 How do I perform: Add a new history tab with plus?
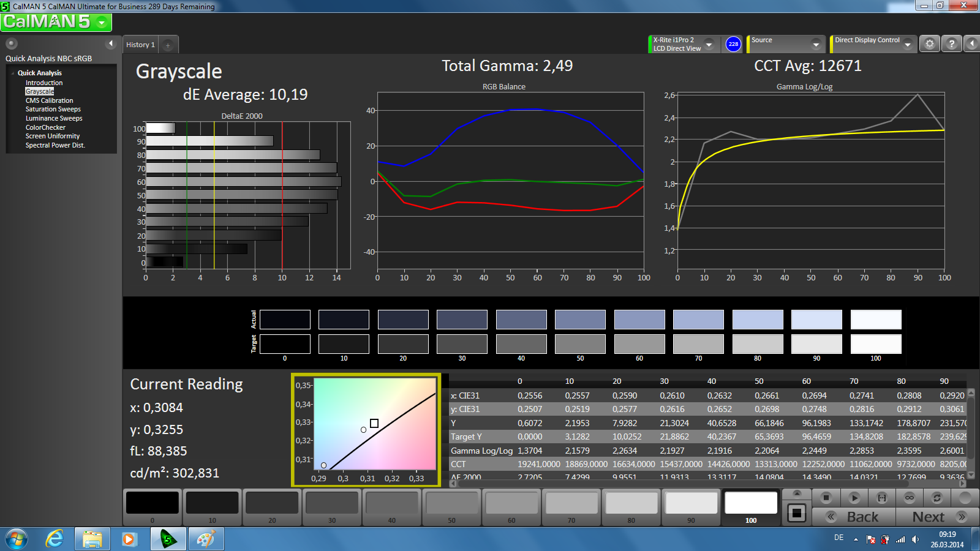[x=168, y=45]
